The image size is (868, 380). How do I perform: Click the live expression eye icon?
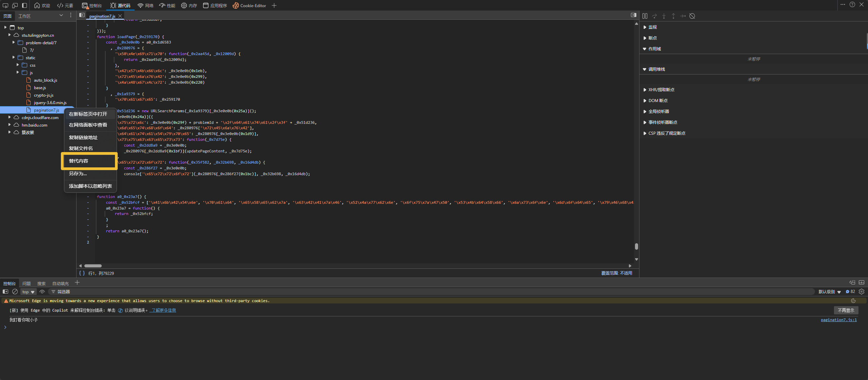(x=42, y=292)
